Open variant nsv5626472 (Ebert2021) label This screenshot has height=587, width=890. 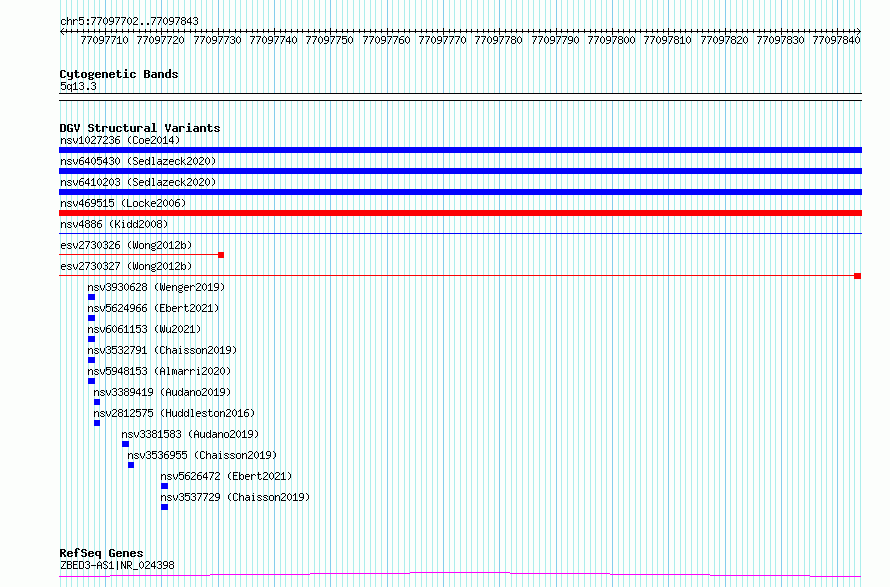pyautogui.click(x=226, y=476)
